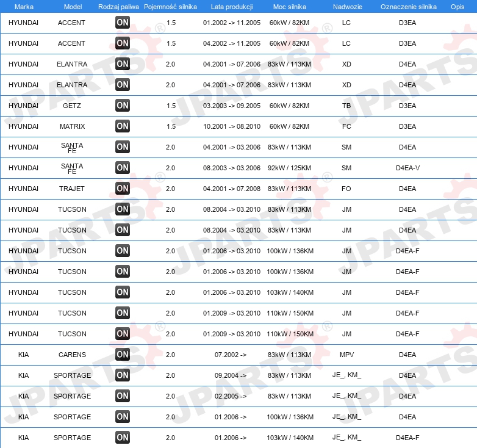Click the Lata produkcji column header
The height and width of the screenshot is (448, 477).
[x=232, y=7]
